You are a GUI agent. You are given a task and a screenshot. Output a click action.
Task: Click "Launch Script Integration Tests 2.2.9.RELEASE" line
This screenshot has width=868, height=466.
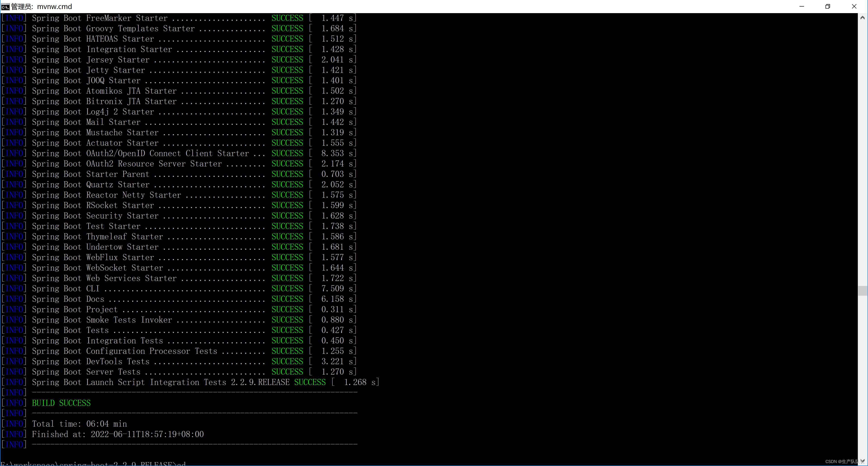click(x=190, y=382)
